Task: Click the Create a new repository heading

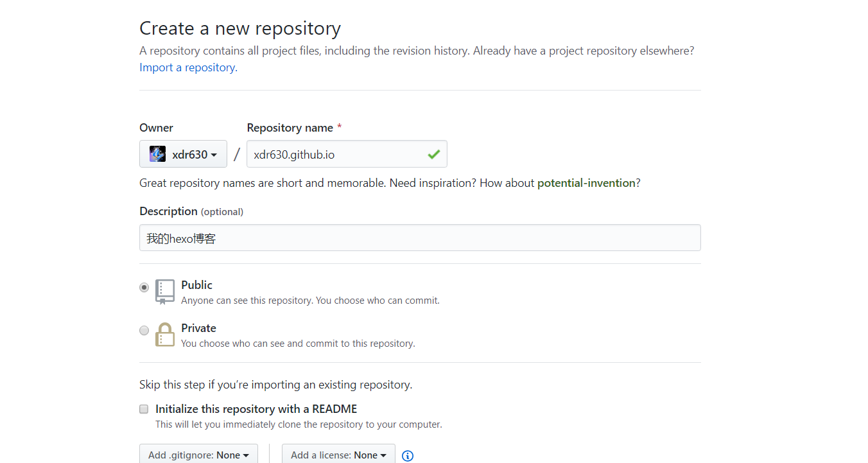Action: [x=240, y=29]
